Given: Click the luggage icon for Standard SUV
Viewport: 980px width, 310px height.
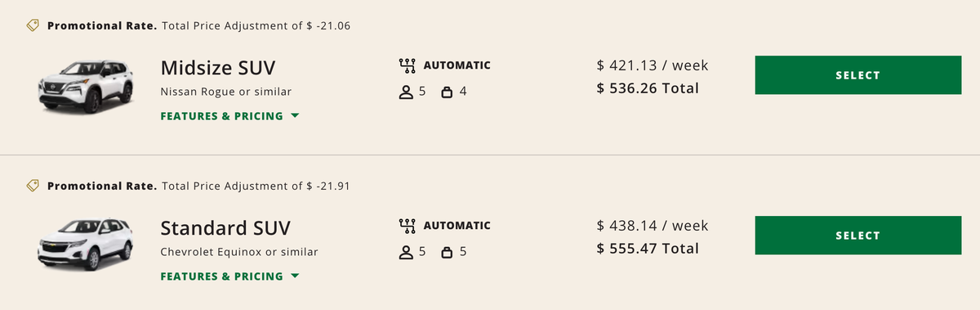Looking at the screenshot, I should (x=447, y=252).
